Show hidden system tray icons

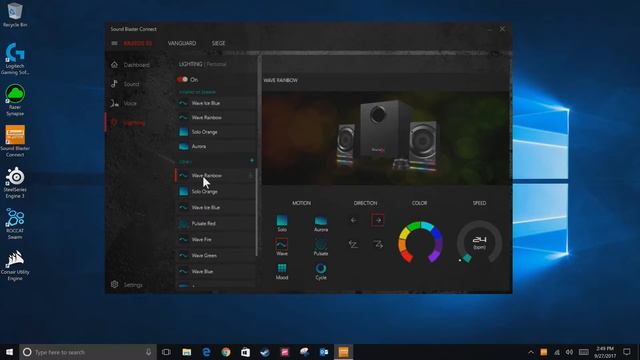coord(531,352)
